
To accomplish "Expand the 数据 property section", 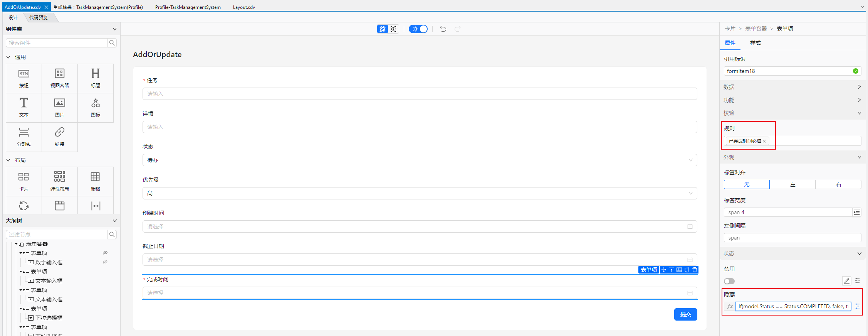I will click(x=792, y=87).
